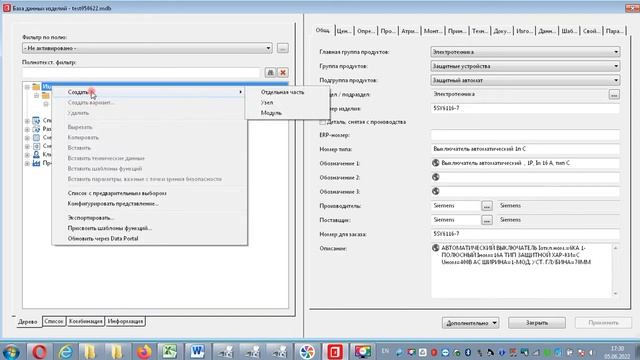Switch to red EPLAN taskbar icon
The width and height of the screenshot is (640, 360).
tap(335, 351)
